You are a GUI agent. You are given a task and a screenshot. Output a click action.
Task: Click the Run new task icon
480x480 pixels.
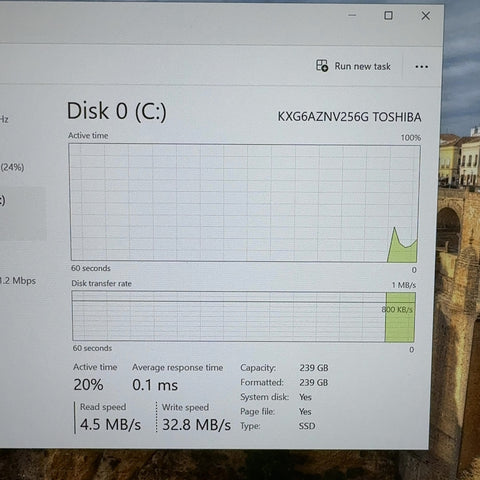click(322, 65)
